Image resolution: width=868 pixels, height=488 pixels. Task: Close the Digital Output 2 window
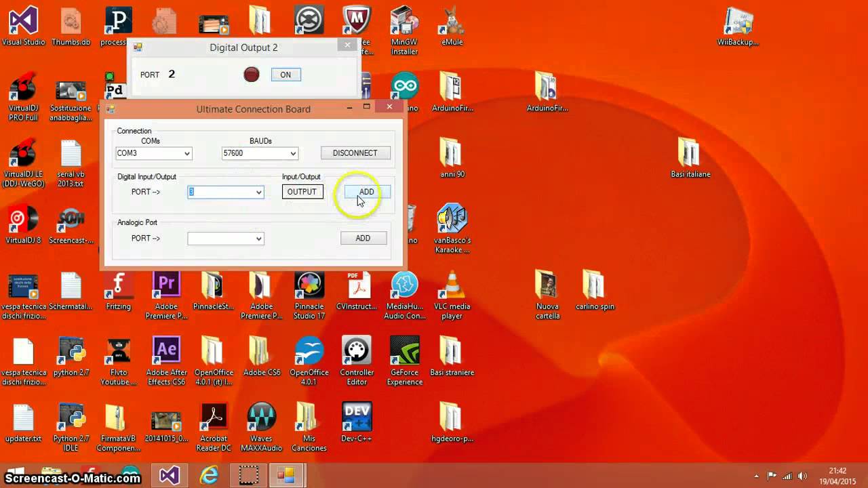[x=347, y=45]
